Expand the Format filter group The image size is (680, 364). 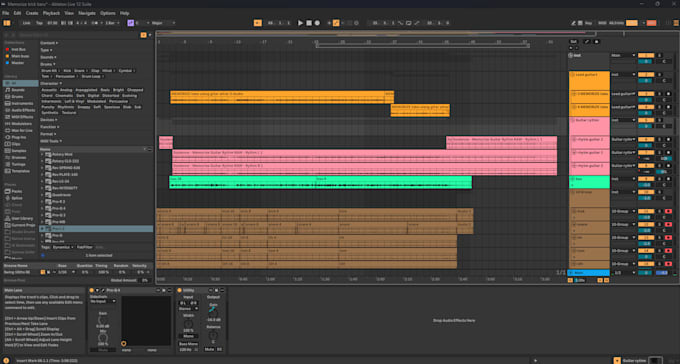tap(48, 134)
